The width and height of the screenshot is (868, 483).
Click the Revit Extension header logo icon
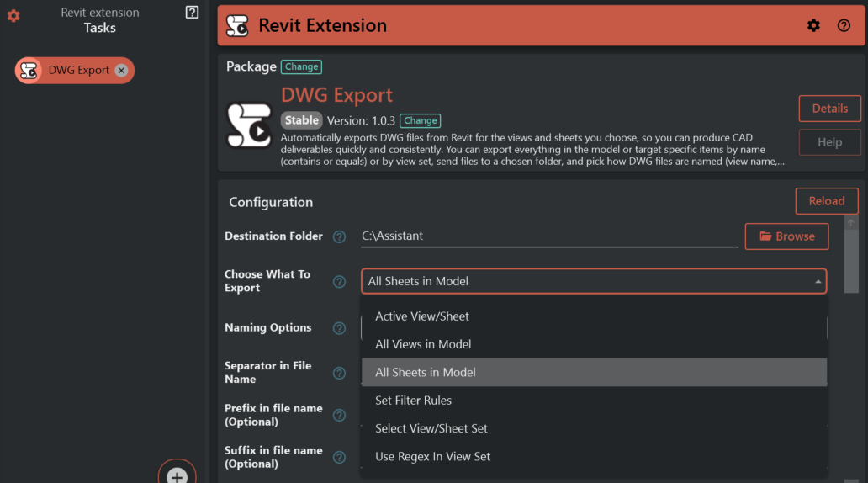pos(237,25)
